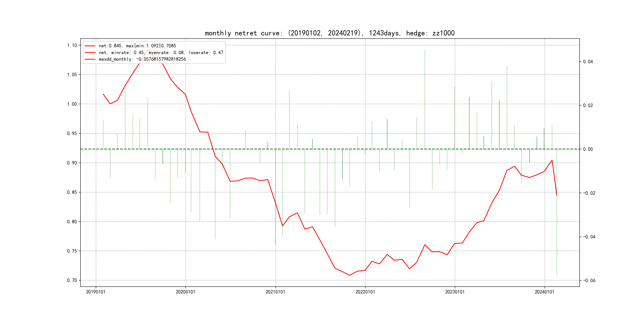Click the bottom tip of the last green bar
644x322 pixels.
click(x=557, y=275)
